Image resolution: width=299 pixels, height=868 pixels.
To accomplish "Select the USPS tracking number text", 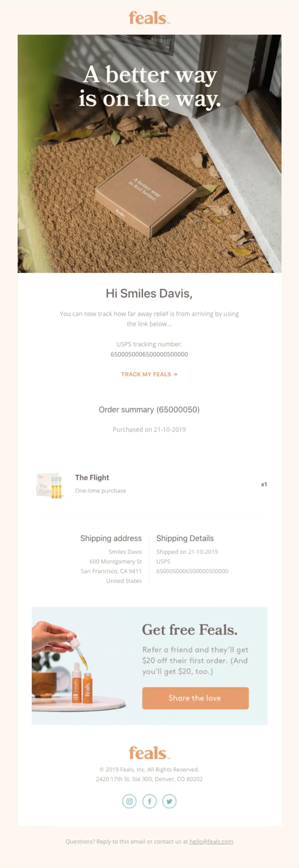I will 149,354.
